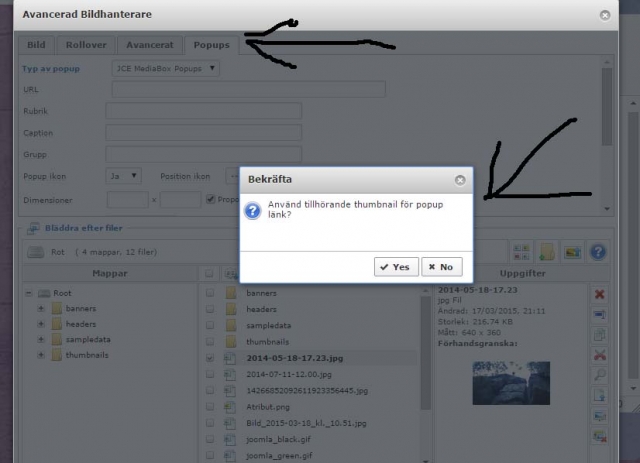Viewport: 640px width, 463px height.
Task: Click the red delete file icon
Action: tap(600, 294)
